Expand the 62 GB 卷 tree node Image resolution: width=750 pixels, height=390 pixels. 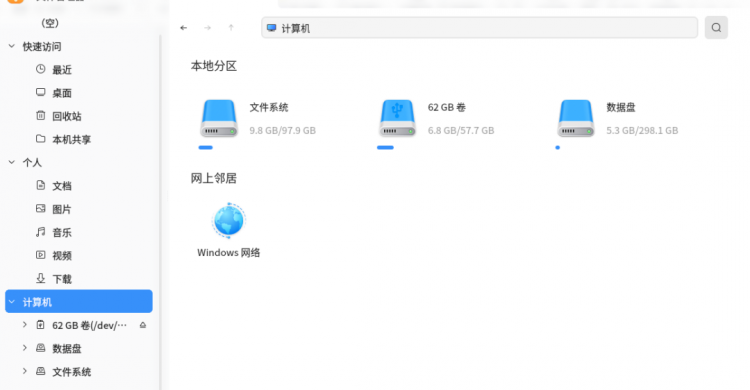25,324
